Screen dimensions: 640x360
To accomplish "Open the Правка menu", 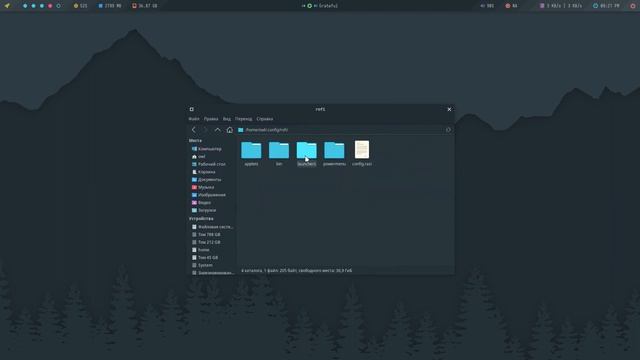I will [211, 119].
